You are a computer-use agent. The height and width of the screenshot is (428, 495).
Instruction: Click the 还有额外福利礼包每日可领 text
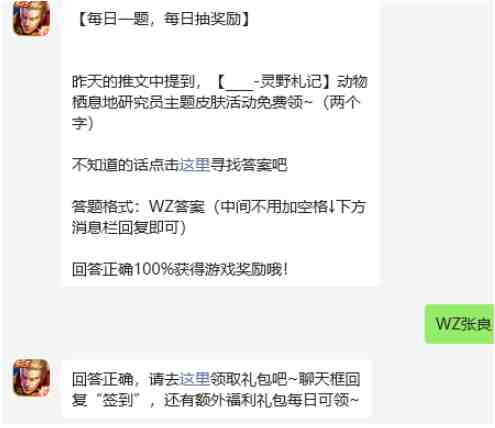pos(261,400)
